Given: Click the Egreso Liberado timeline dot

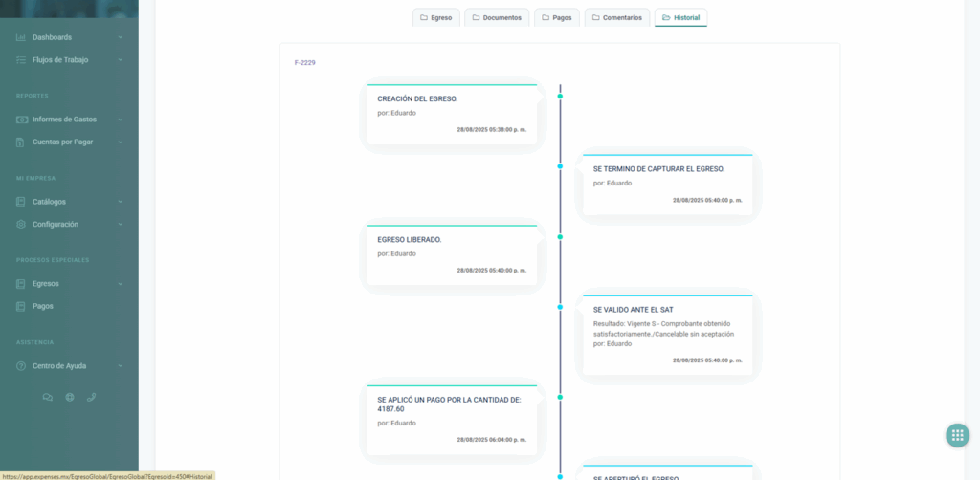Looking at the screenshot, I should tap(560, 236).
